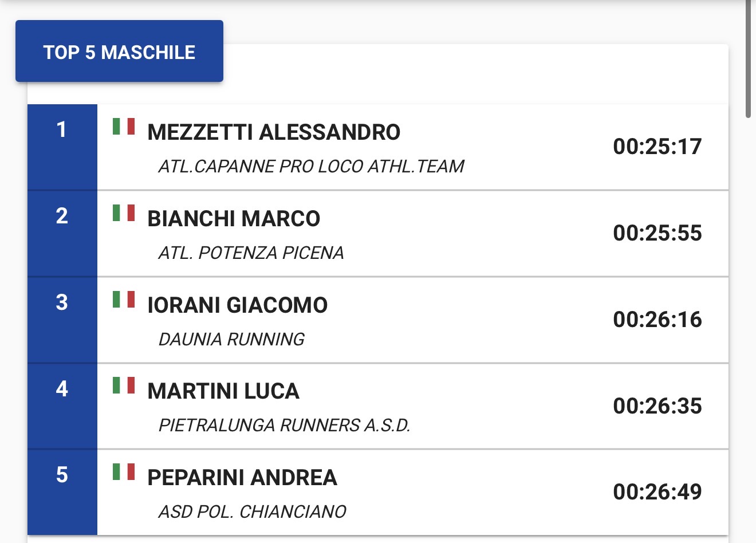Select MARTINI LUCA name entry

click(223, 391)
